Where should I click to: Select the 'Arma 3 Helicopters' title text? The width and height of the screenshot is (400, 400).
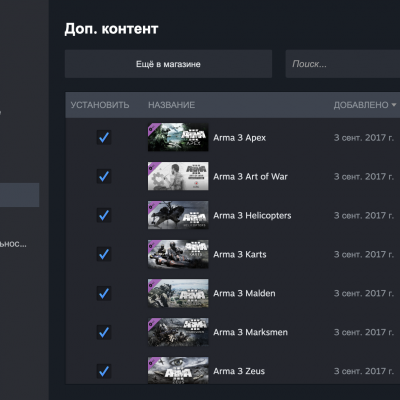pos(252,216)
